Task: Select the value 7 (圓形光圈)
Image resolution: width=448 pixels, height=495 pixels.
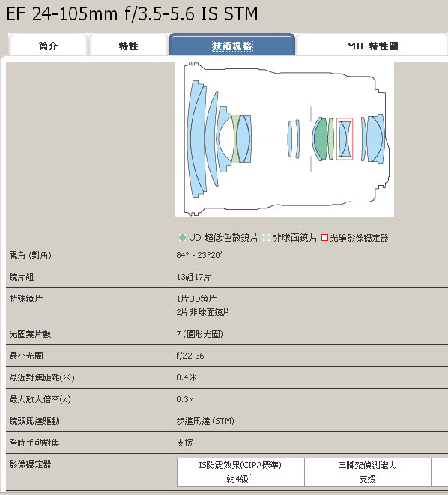Action: 199,334
